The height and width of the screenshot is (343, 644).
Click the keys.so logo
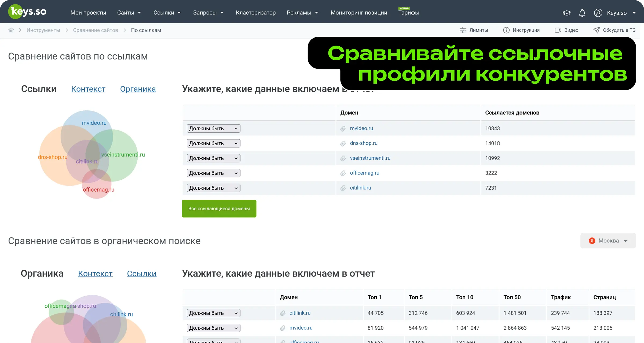[x=28, y=12]
